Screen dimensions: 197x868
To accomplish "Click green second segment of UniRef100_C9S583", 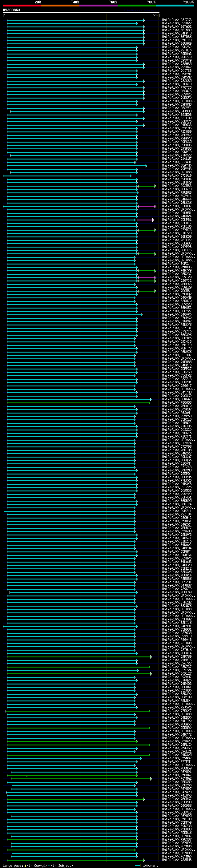I will click(147, 186).
